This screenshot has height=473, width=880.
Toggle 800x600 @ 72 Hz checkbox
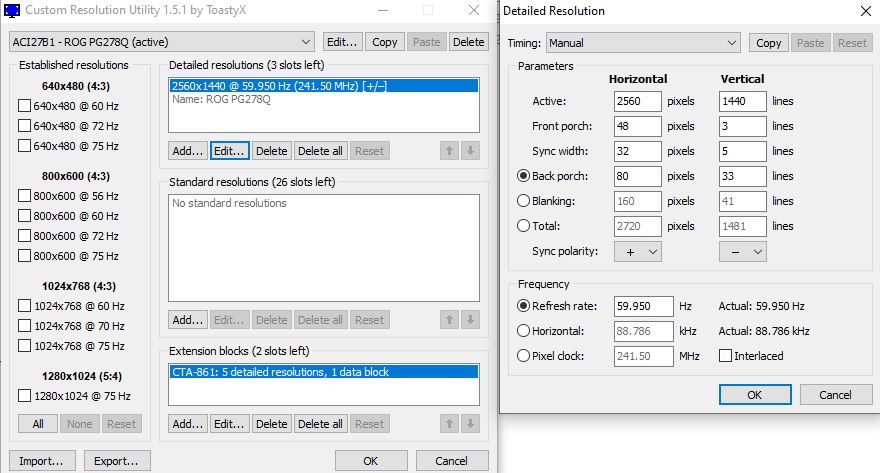click(24, 236)
